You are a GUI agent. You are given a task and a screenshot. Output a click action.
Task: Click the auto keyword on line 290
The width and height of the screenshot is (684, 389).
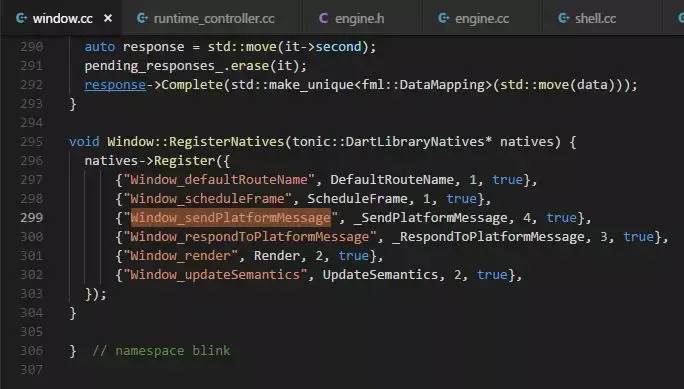point(100,47)
